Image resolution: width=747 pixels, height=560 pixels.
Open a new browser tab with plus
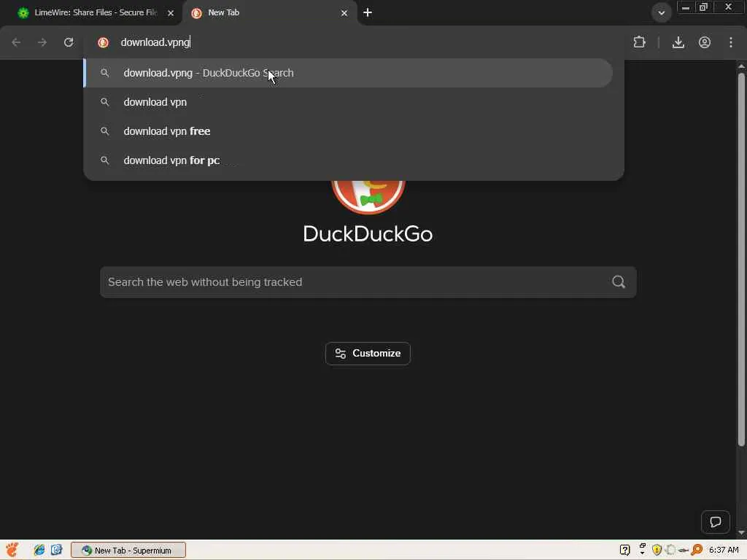(368, 13)
